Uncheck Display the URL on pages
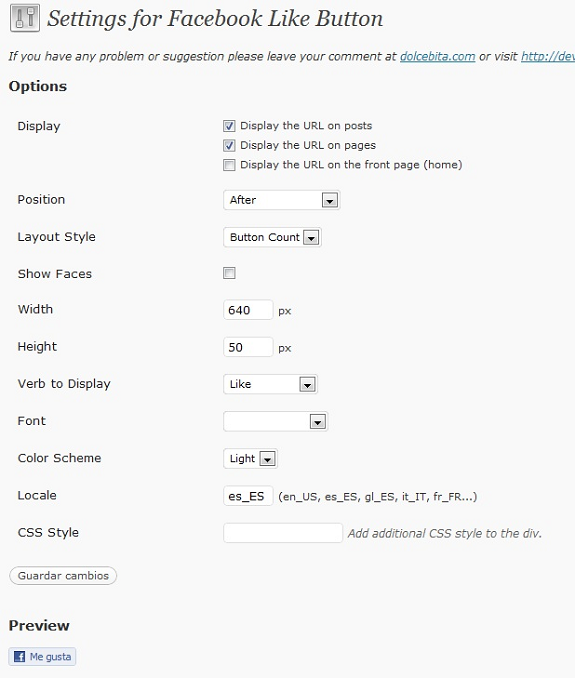 pyautogui.click(x=229, y=145)
